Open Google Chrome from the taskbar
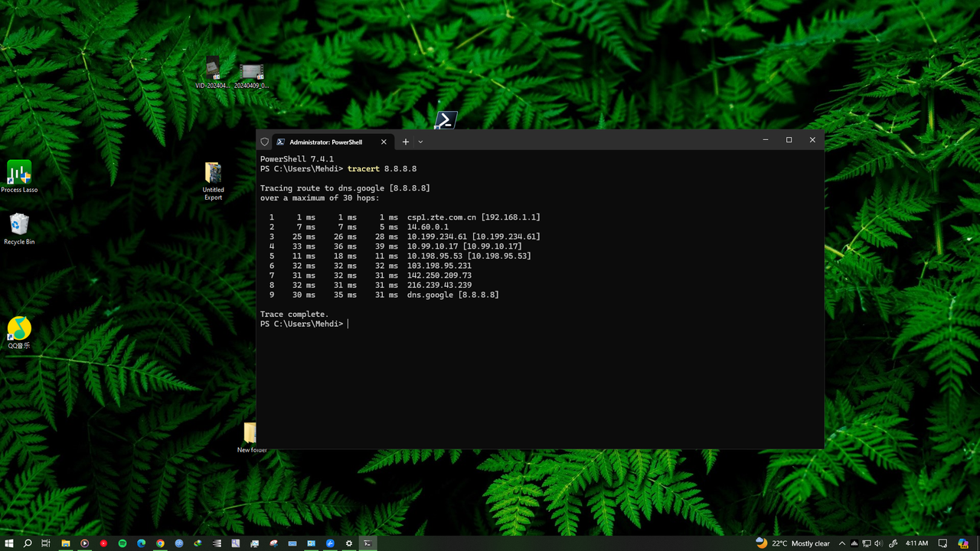This screenshot has width=980, height=551. (160, 543)
